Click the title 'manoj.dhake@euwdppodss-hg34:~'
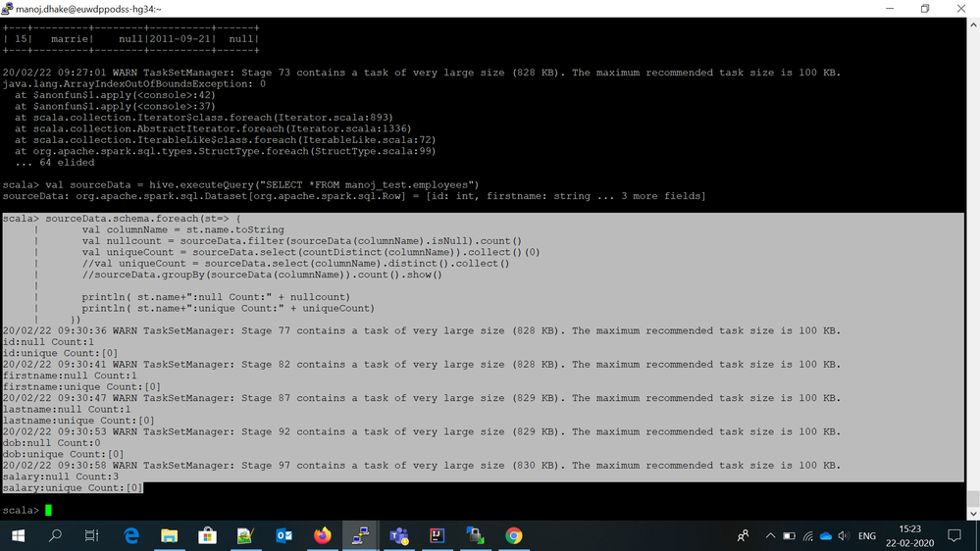Image resolution: width=980 pixels, height=551 pixels. pos(88,9)
